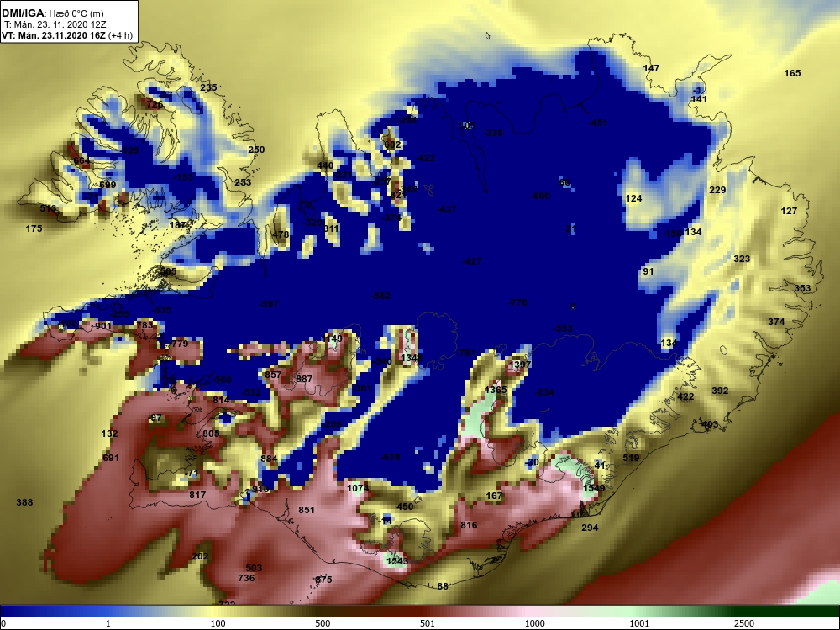Screen dimensions: 840x630
Task: Click the "392" value on the map
Action: [720, 391]
